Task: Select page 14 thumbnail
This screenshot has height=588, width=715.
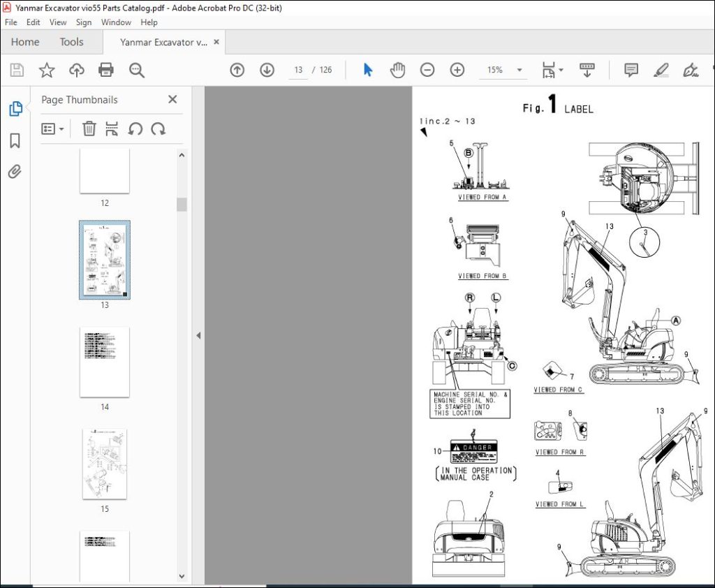Action: 105,362
